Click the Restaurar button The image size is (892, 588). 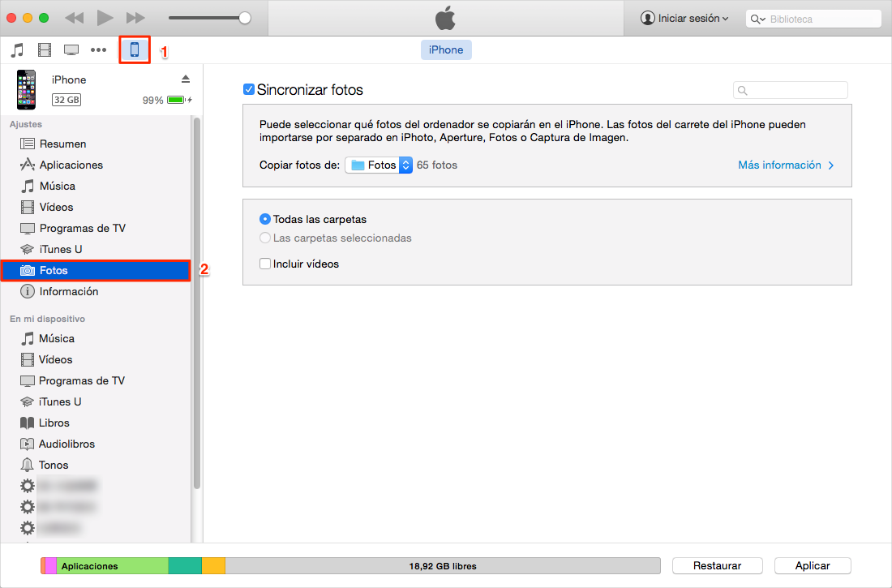point(717,565)
